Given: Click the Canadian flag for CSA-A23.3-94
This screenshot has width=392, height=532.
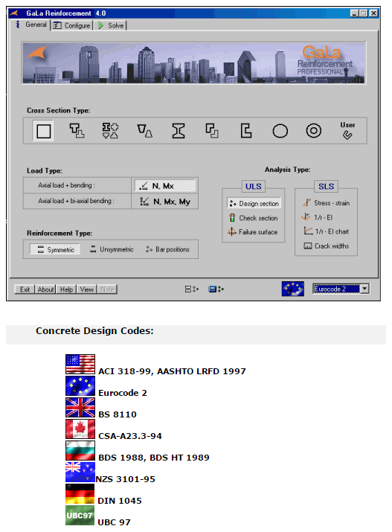Looking at the screenshot, I should tap(80, 429).
